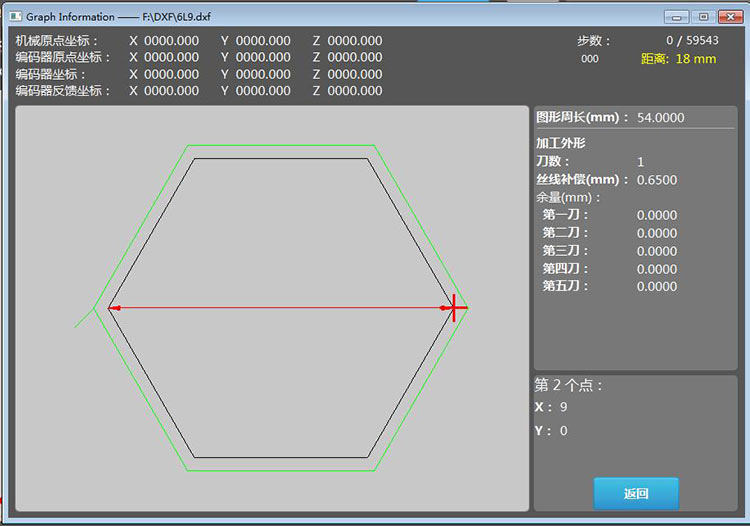The image size is (750, 526).
Task: Select the 第三刀 allowance value
Action: [657, 251]
